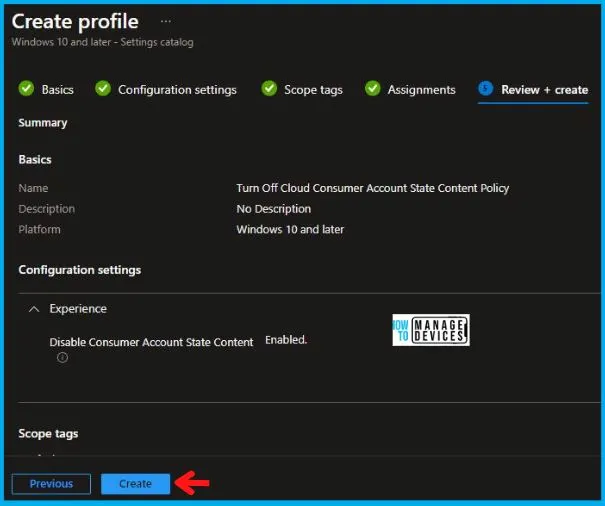605x506 pixels.
Task: Click the green checkmark beside Scope tags
Action: [269, 88]
